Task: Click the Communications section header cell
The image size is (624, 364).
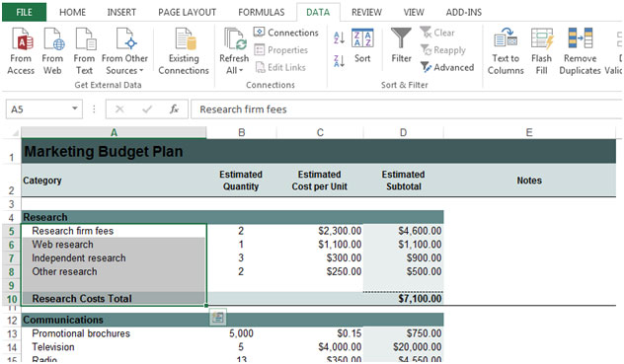Action: point(114,320)
